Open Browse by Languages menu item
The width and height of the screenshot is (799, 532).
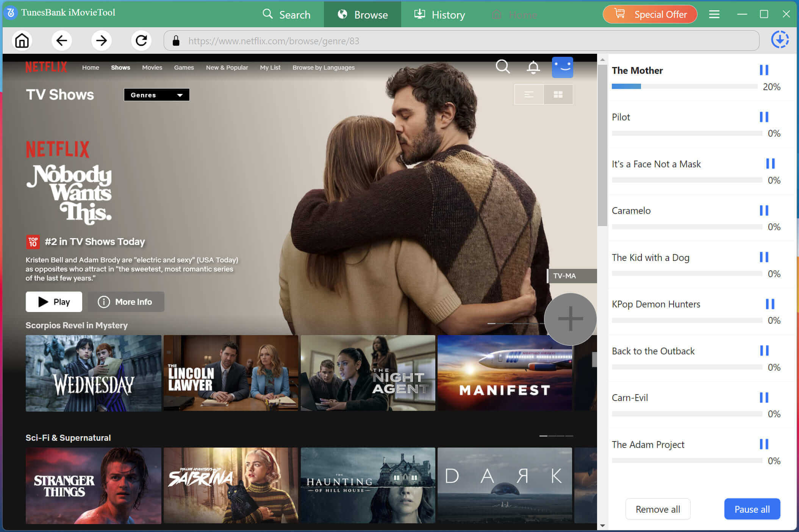click(x=324, y=67)
